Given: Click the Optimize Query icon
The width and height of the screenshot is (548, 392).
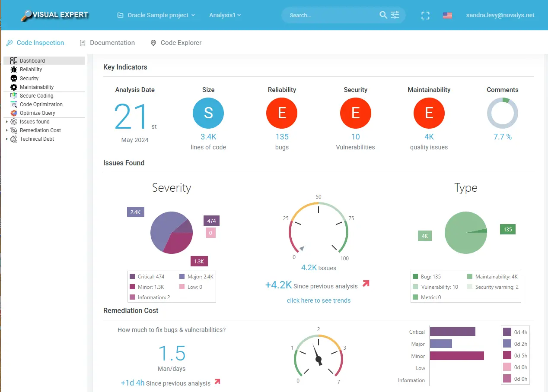Looking at the screenshot, I should click(13, 113).
